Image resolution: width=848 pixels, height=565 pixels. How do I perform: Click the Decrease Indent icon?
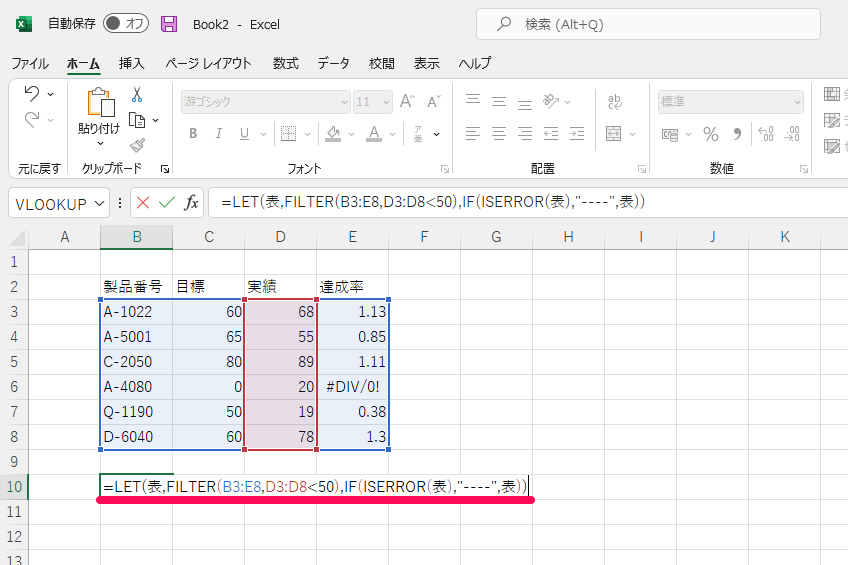coord(551,134)
